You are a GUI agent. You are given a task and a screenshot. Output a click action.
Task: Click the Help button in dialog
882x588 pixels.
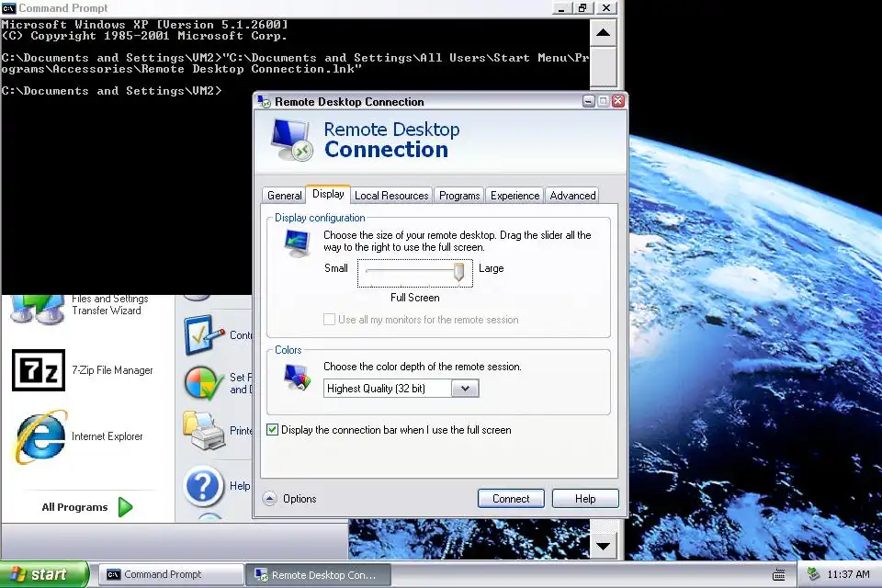(x=585, y=499)
